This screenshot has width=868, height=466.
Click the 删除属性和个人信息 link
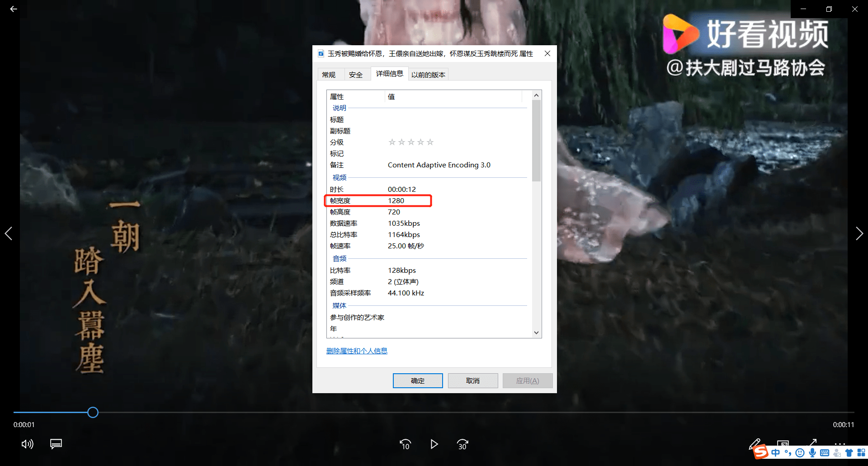click(x=357, y=351)
